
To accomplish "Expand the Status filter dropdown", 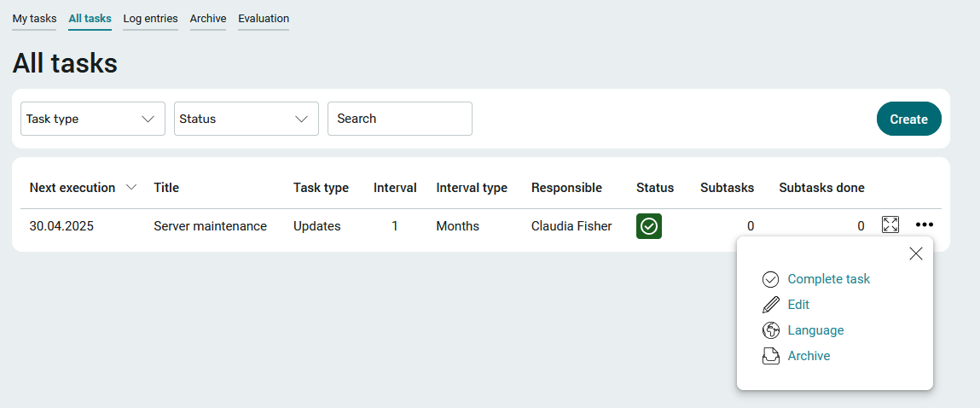I will (x=246, y=119).
